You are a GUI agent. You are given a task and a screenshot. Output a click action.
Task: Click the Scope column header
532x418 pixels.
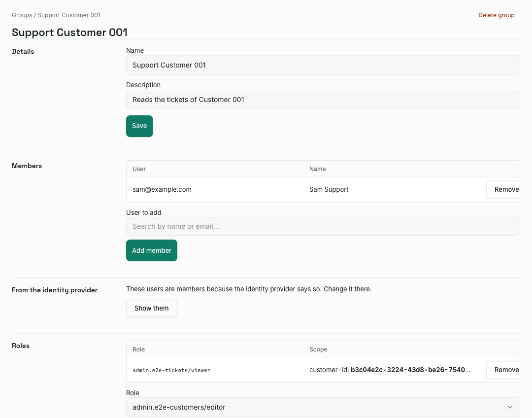[318, 349]
